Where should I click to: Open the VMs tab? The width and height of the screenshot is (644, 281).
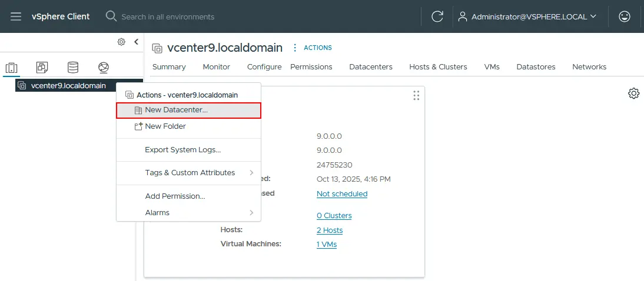pyautogui.click(x=492, y=67)
